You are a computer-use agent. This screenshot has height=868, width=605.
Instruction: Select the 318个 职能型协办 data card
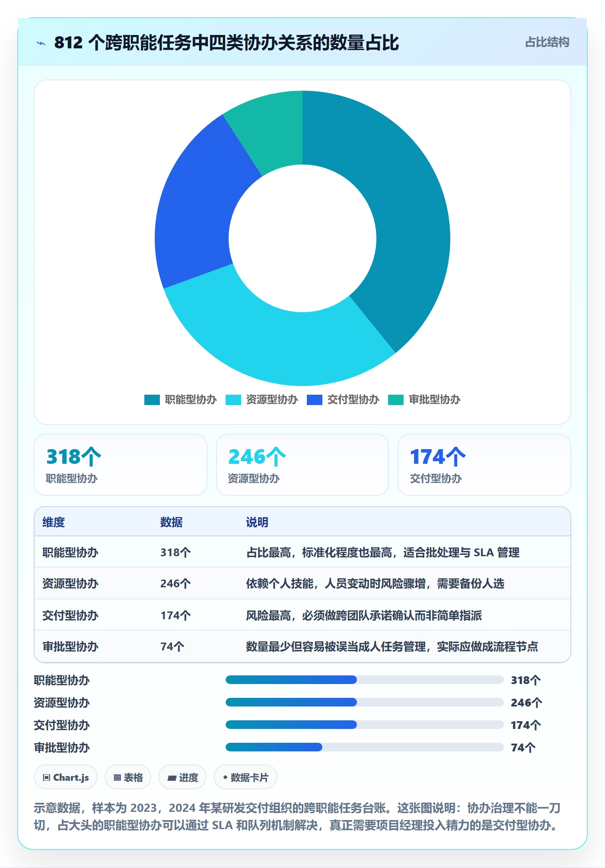[x=121, y=465]
